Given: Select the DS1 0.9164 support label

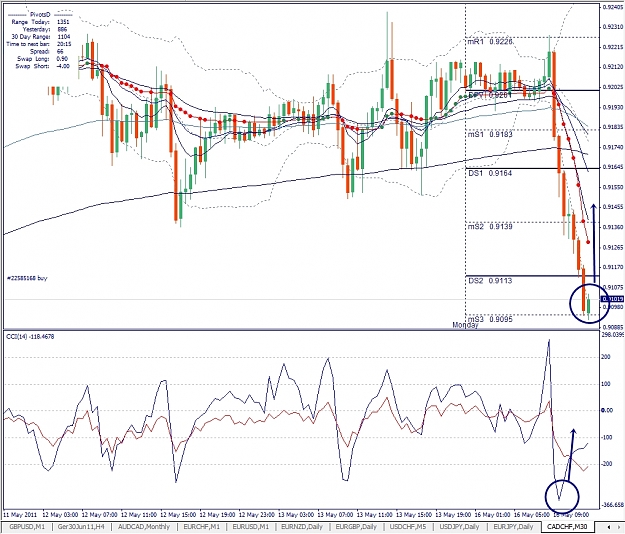Looking at the screenshot, I should 490,173.
